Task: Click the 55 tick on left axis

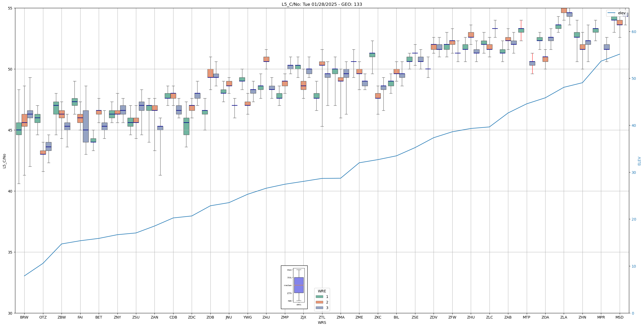Action: pyautogui.click(x=10, y=8)
